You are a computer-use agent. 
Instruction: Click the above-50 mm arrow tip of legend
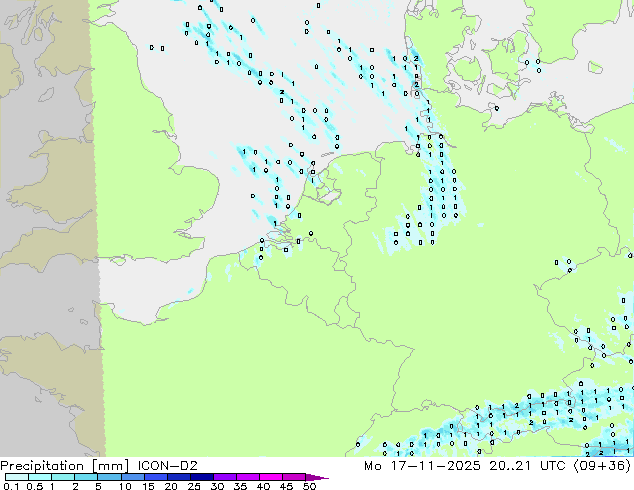coord(317,477)
